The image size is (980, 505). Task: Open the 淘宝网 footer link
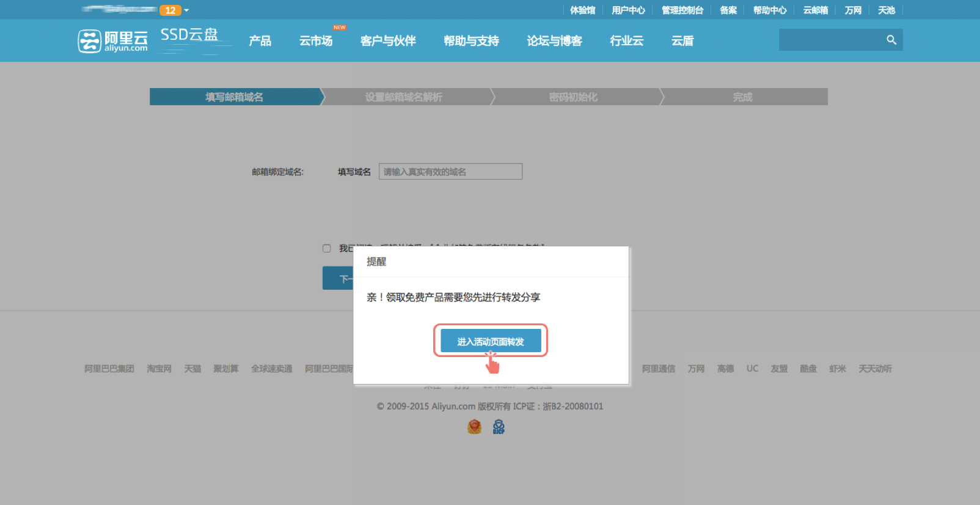point(159,369)
